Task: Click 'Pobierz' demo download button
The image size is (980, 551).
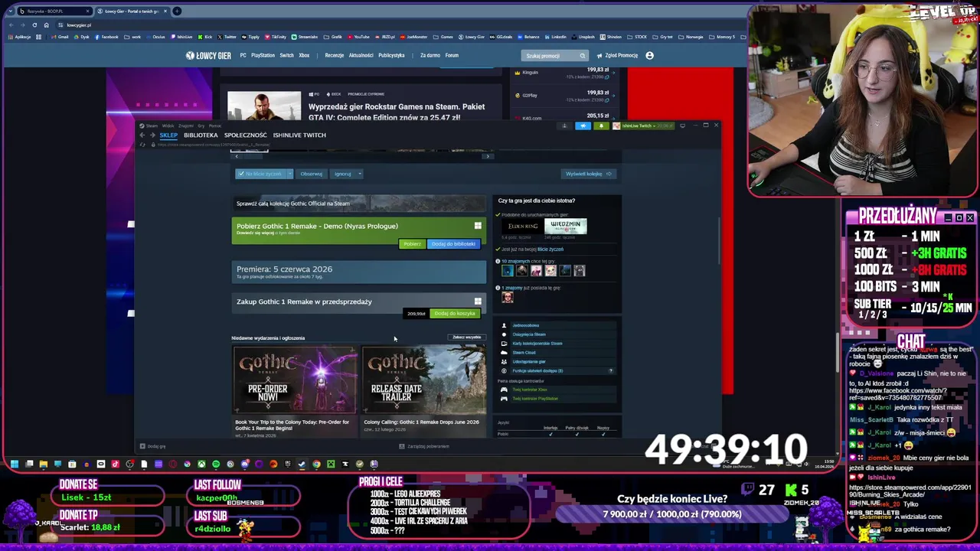Action: [x=412, y=244]
